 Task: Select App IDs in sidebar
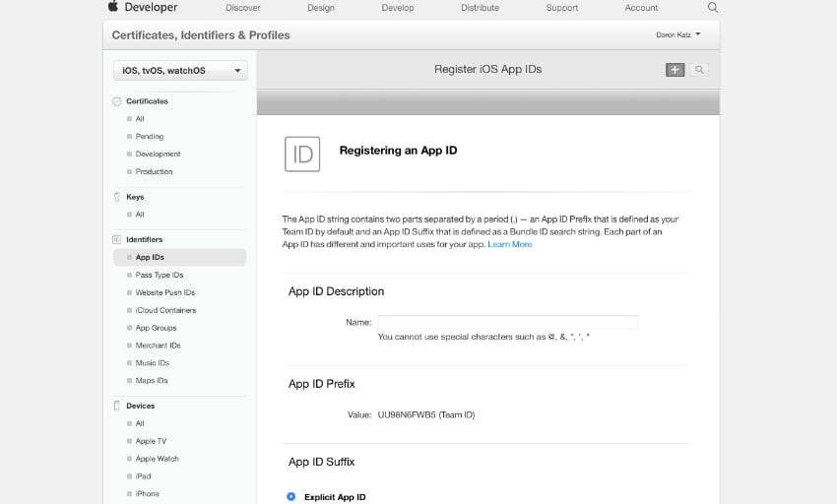(x=180, y=257)
